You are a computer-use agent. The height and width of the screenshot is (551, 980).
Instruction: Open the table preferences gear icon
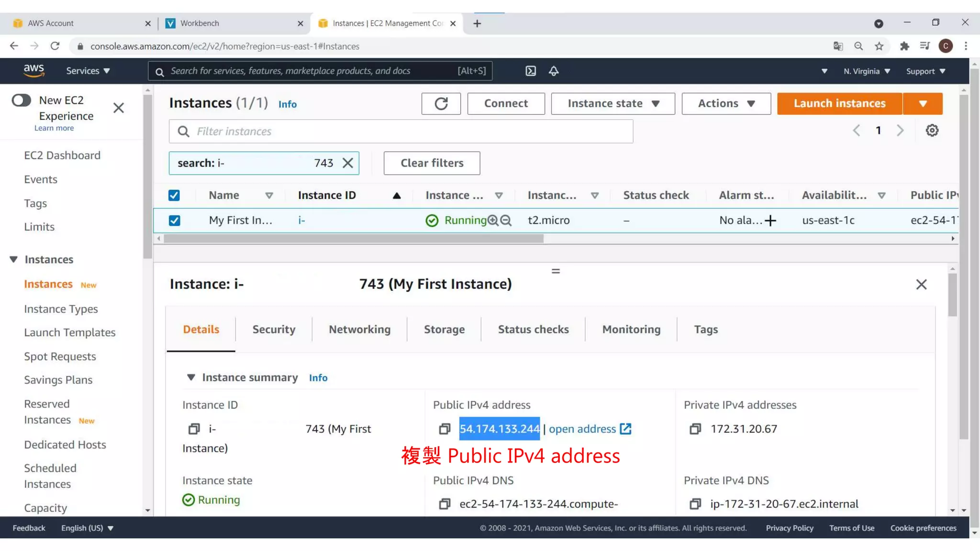(932, 130)
